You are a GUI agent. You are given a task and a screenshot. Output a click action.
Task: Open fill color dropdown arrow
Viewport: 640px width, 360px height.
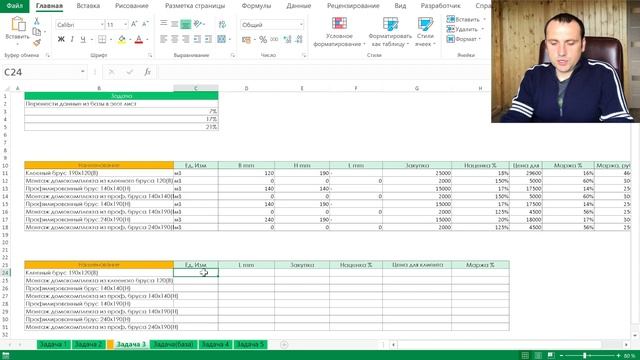[x=130, y=40]
